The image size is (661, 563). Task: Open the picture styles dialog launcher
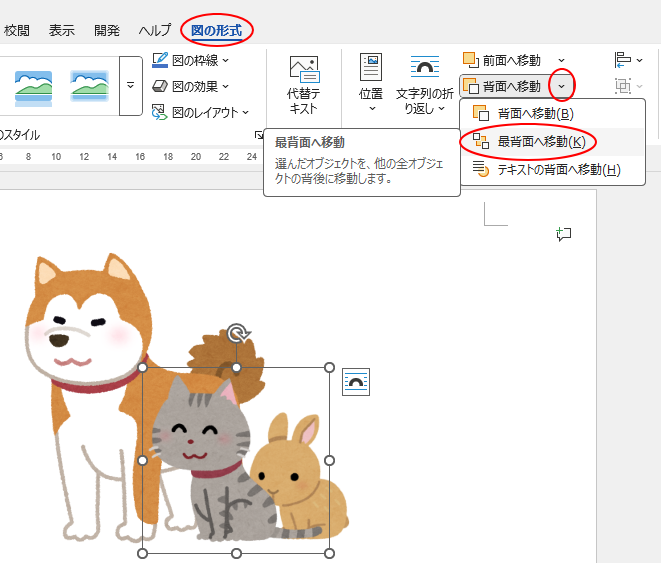point(258,135)
